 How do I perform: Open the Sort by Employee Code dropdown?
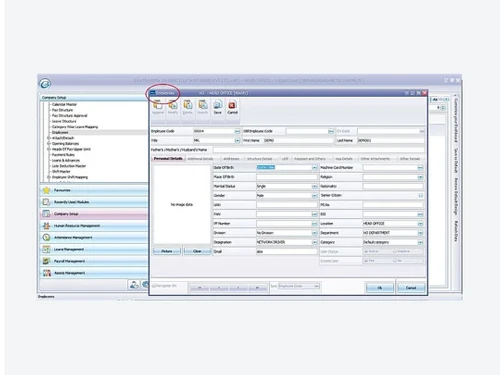point(316,286)
